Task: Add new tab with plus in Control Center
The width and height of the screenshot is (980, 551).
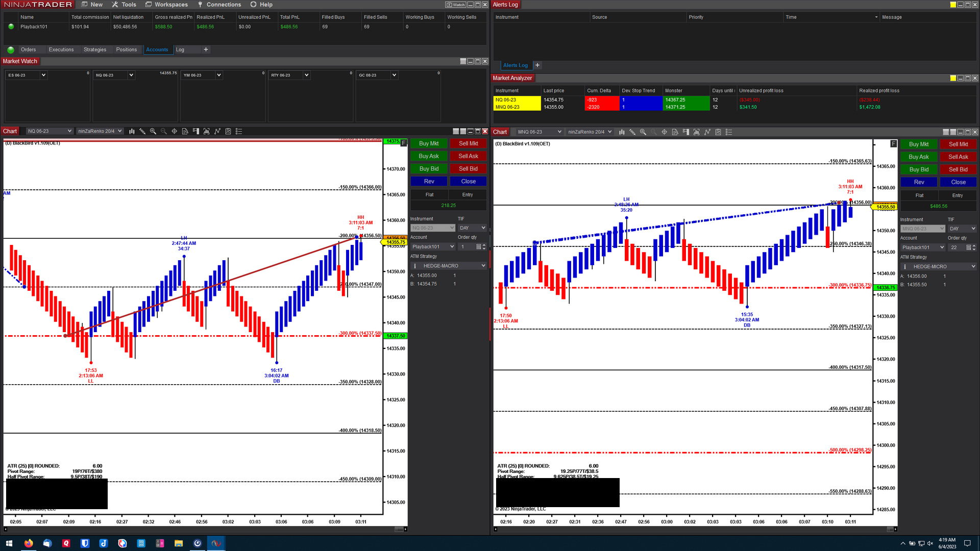Action: [206, 49]
